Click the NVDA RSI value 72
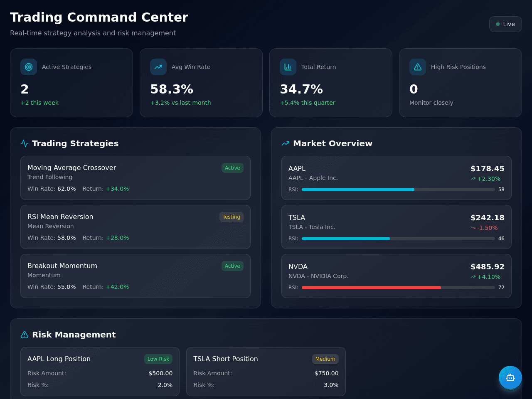532x399 pixels. pyautogui.click(x=501, y=288)
